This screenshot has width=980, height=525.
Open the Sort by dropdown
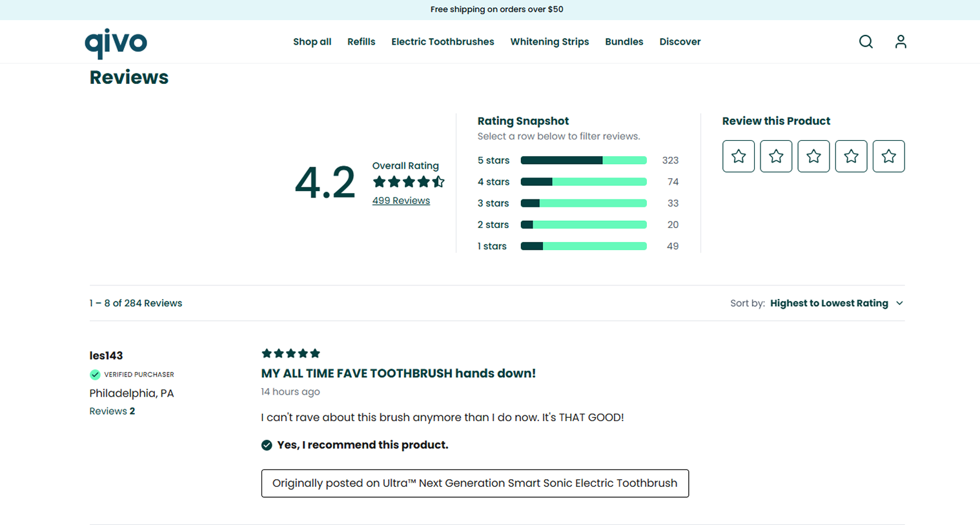[x=817, y=304]
